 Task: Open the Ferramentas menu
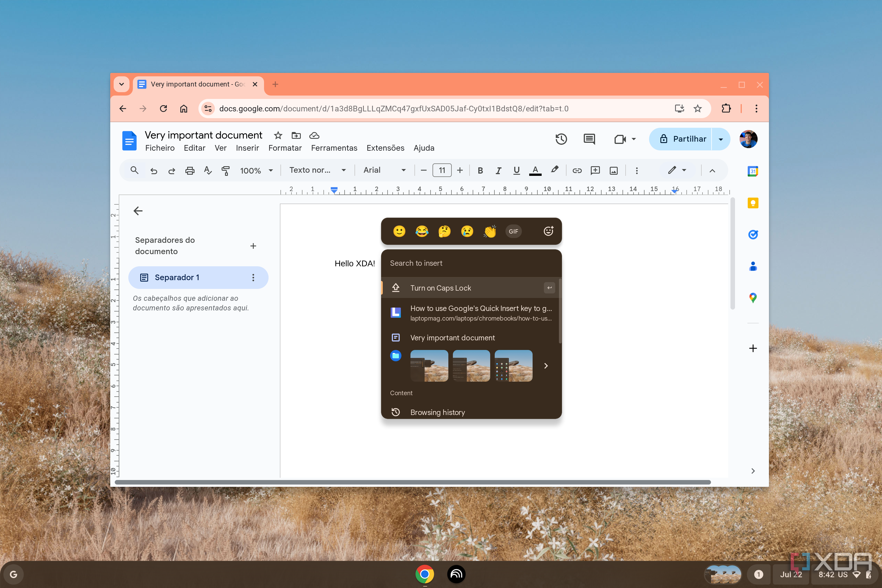pos(334,148)
